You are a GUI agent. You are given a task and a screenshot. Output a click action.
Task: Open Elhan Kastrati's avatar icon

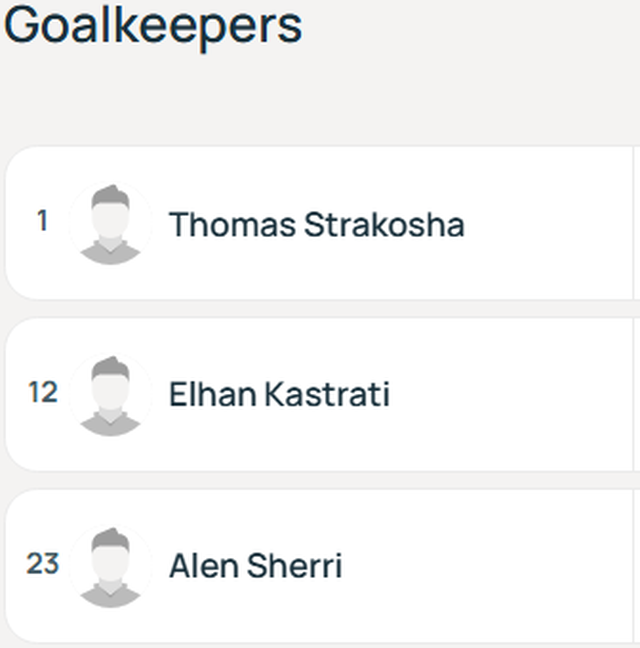(110, 395)
